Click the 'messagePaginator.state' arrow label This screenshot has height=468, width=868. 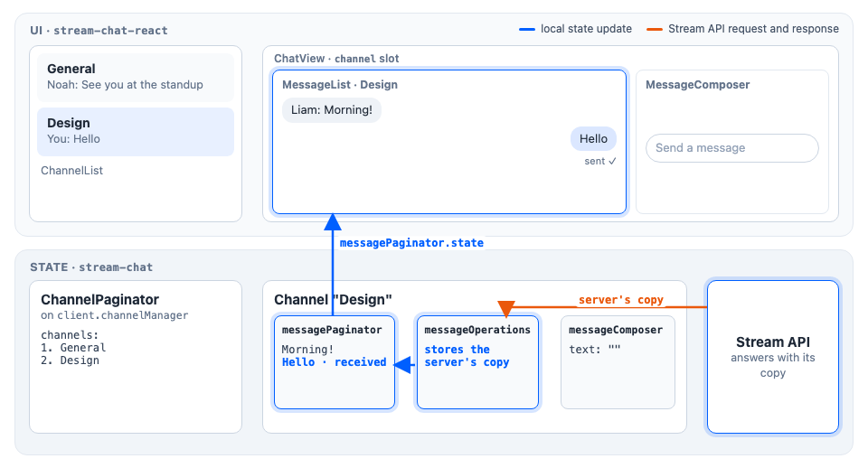pos(411,243)
